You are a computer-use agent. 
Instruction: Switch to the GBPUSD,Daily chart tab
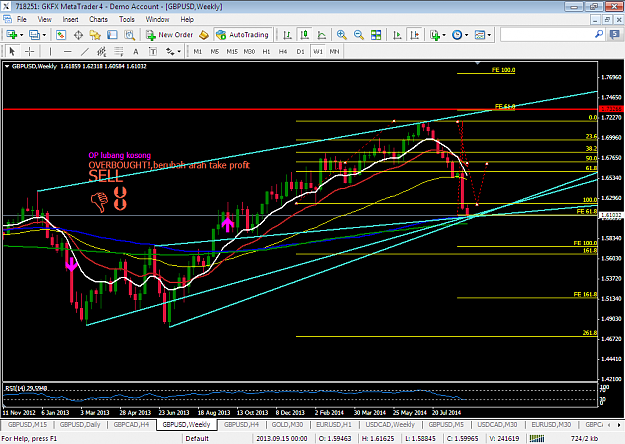tap(80, 424)
